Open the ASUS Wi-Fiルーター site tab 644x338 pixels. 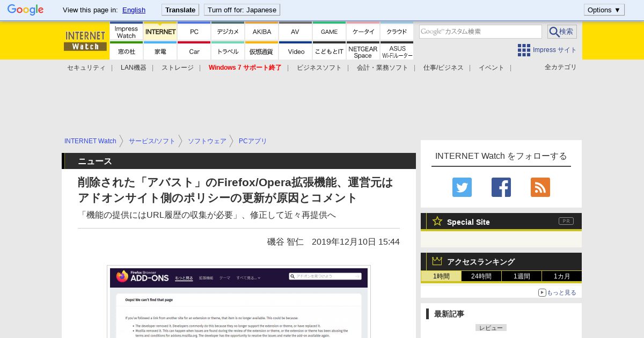tap(397, 51)
